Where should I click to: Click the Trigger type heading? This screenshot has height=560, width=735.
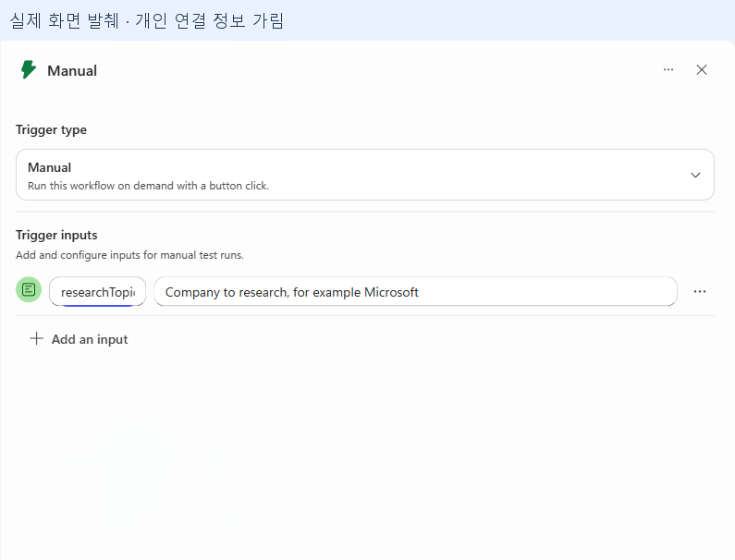coord(51,129)
